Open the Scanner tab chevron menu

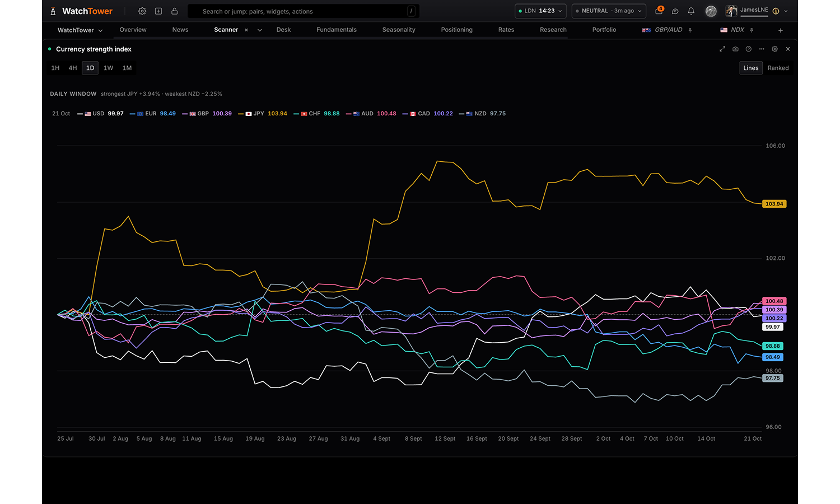260,30
